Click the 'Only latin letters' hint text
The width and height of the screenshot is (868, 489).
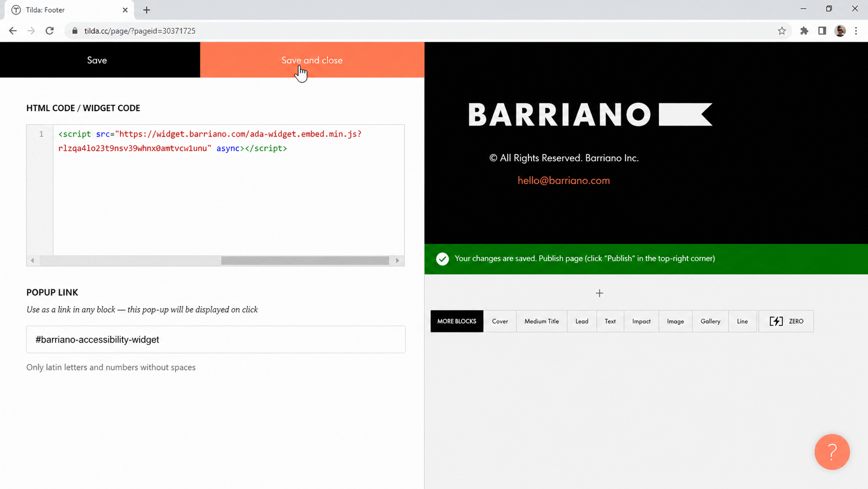(x=111, y=367)
